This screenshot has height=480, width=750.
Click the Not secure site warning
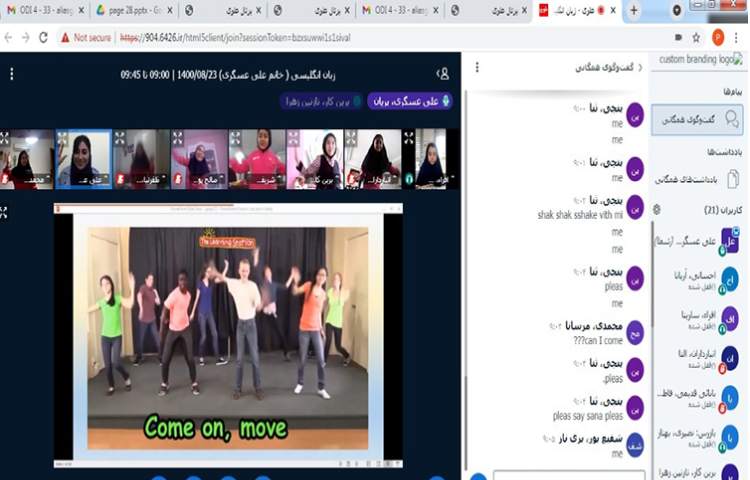pyautogui.click(x=86, y=38)
